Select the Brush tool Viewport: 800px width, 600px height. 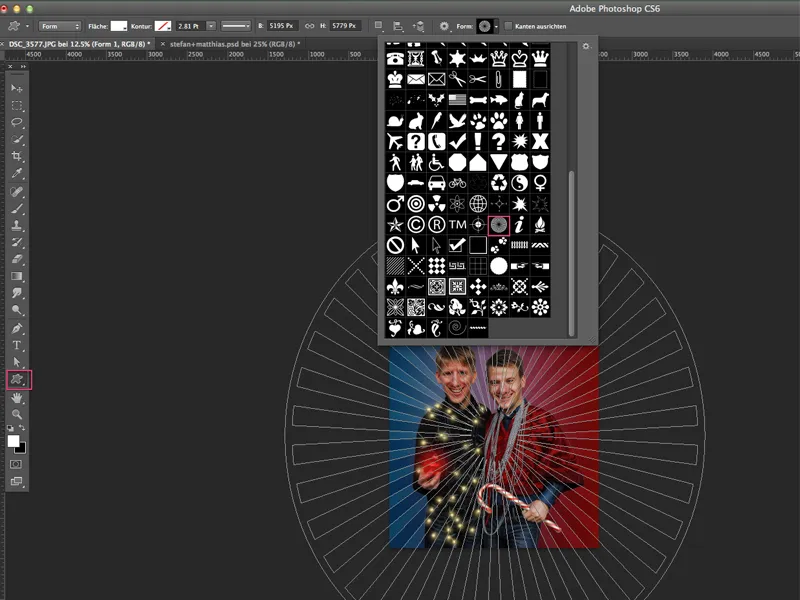tap(17, 209)
